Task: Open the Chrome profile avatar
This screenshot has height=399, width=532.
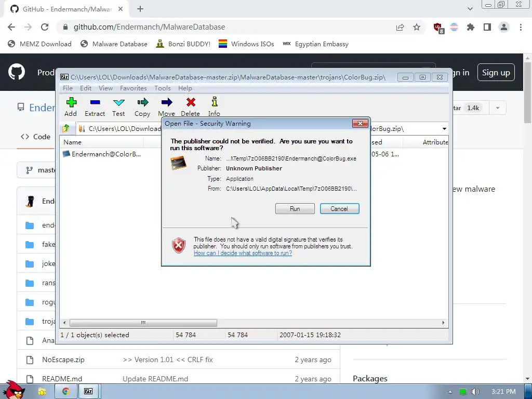Action: (504, 27)
